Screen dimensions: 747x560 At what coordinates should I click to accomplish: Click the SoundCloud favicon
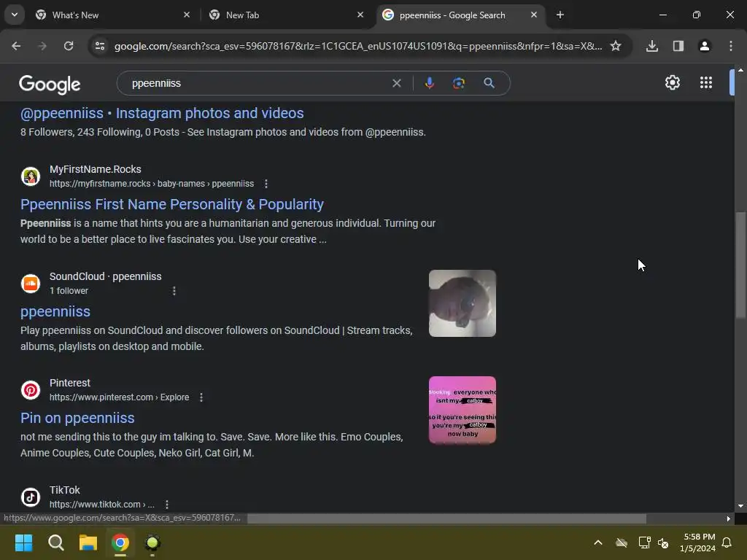click(x=31, y=284)
